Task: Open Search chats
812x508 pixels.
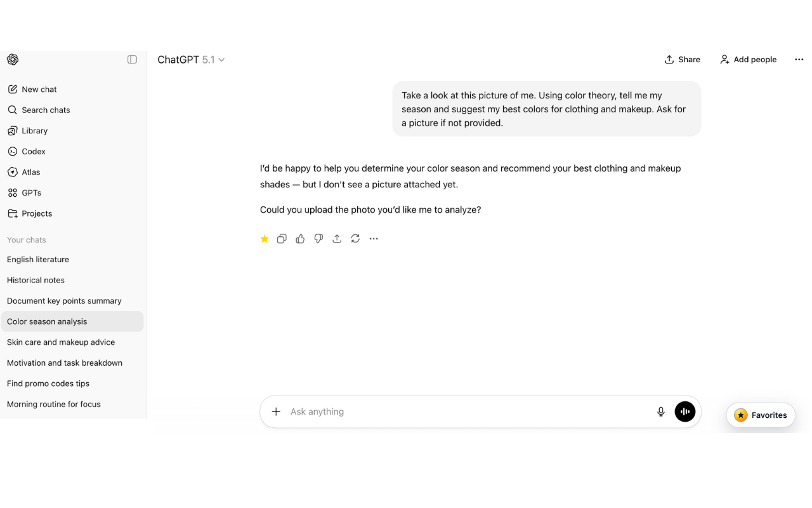Action: point(44,110)
